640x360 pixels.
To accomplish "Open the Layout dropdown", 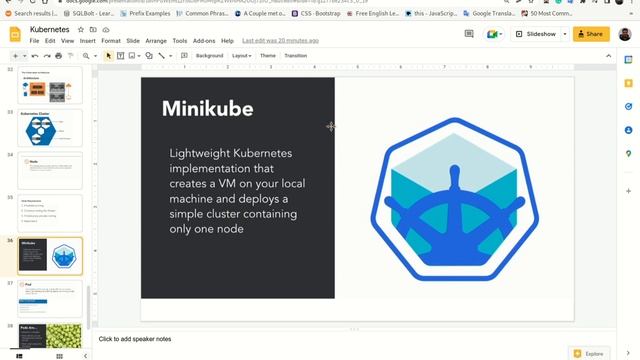I will (x=241, y=56).
